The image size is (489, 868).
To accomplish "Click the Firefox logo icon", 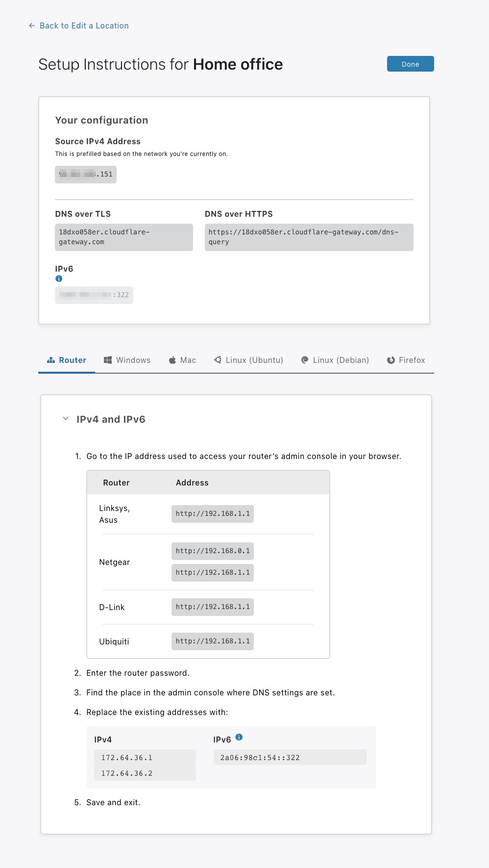I will tap(391, 360).
